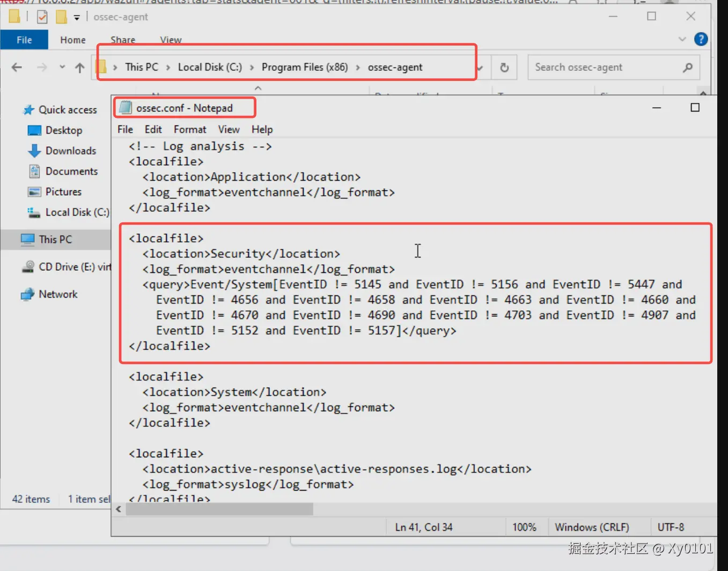
Task: Open address bar history dropdown
Action: coord(480,68)
